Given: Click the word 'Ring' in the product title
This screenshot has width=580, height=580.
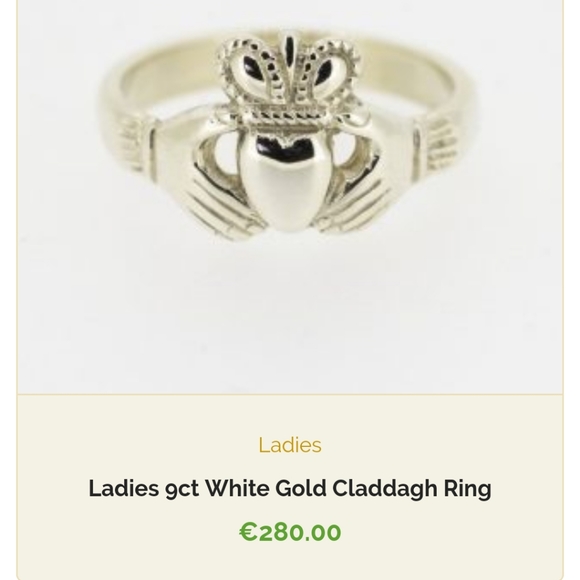Looking at the screenshot, I should tap(468, 489).
